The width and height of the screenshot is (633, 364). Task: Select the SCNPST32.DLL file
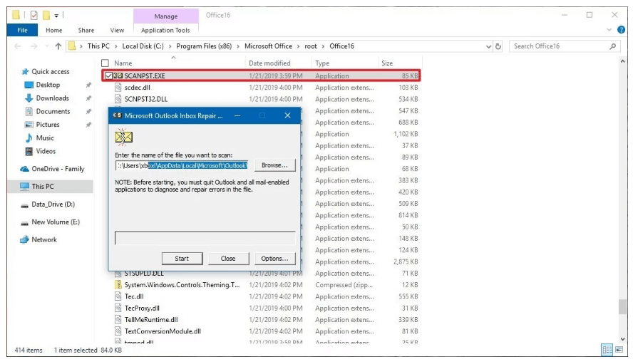pos(145,99)
